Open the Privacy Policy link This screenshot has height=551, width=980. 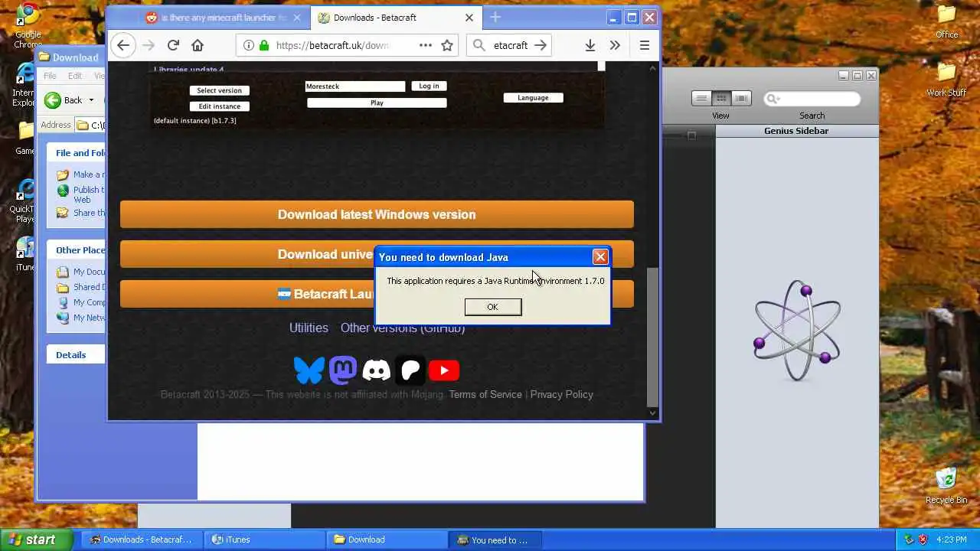562,394
